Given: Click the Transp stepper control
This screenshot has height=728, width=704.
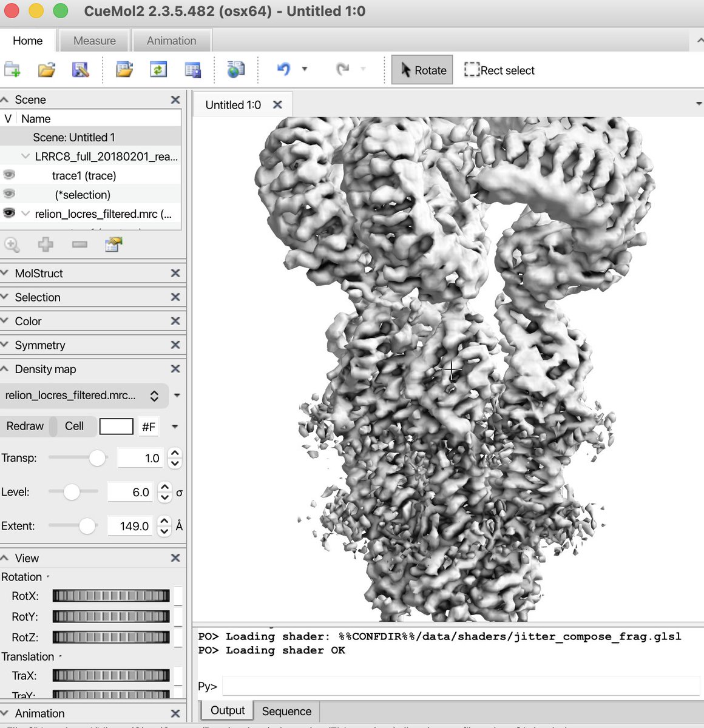Looking at the screenshot, I should point(175,458).
